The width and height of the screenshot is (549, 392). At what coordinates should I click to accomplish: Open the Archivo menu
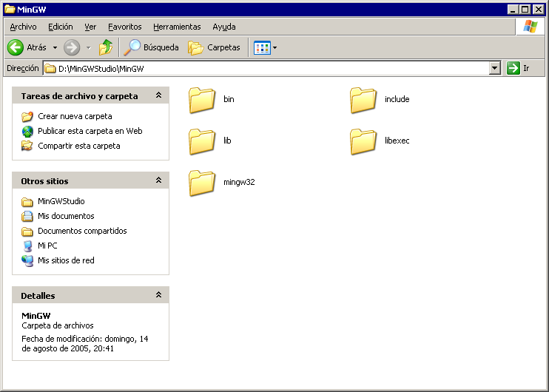point(23,27)
